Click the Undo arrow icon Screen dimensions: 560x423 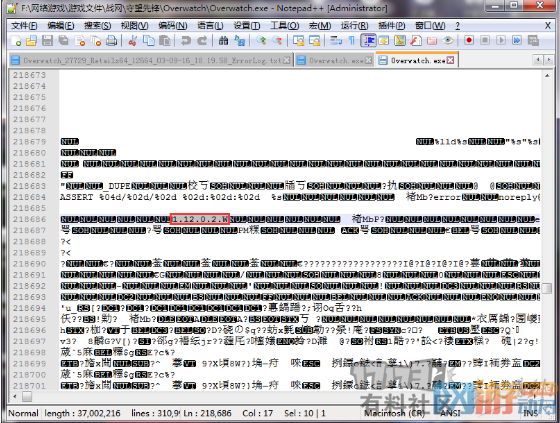click(x=186, y=41)
